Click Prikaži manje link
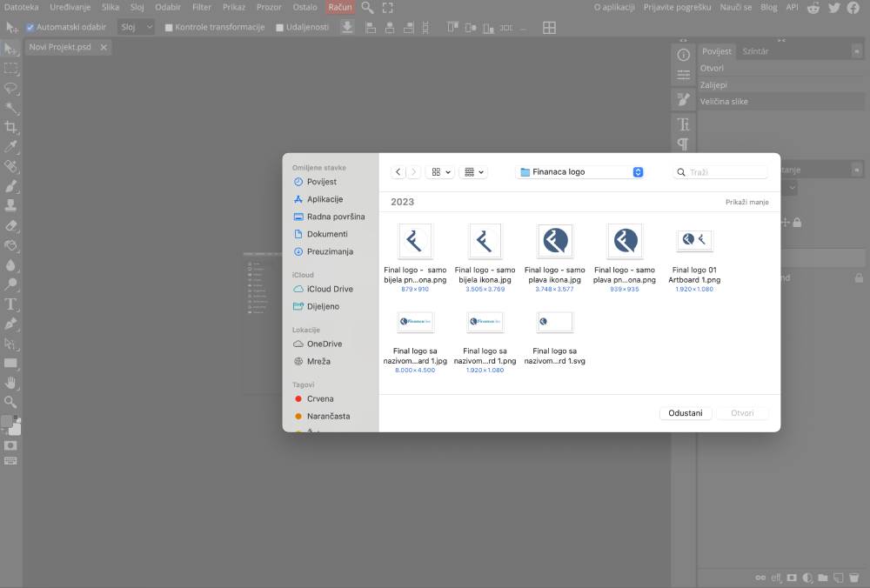The image size is (870, 588). tap(746, 202)
